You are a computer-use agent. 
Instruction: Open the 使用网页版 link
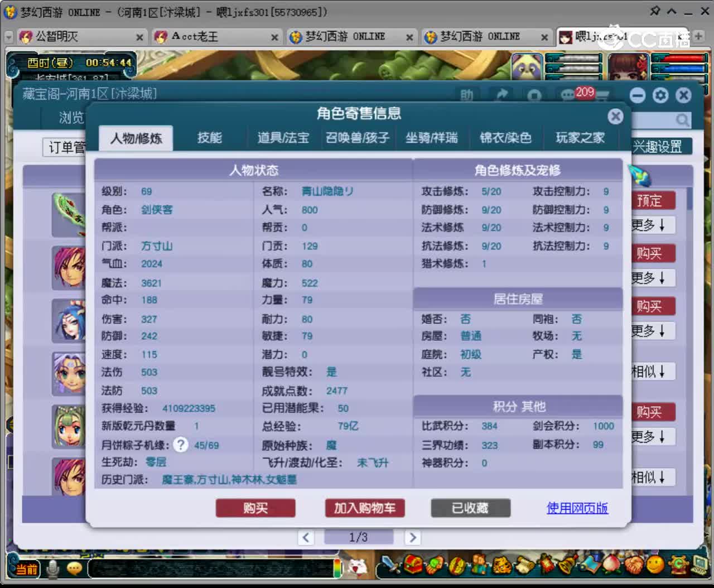tap(577, 508)
